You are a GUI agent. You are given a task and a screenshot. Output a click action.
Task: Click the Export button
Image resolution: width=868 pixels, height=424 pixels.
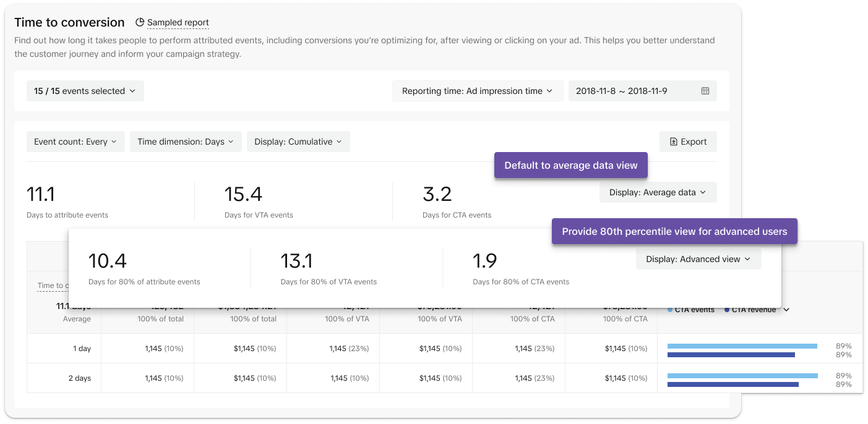tap(687, 142)
